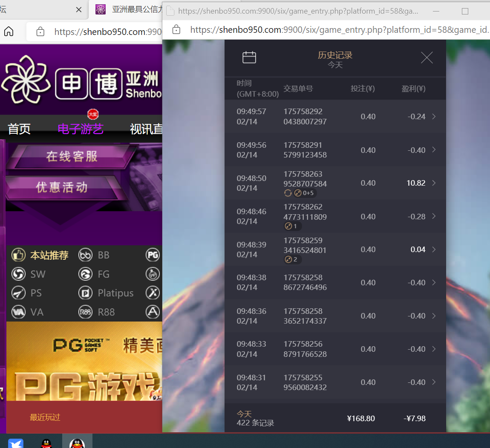Image resolution: width=490 pixels, height=448 pixels.
Task: Expand the 0.04 profit record chevron
Action: click(434, 249)
